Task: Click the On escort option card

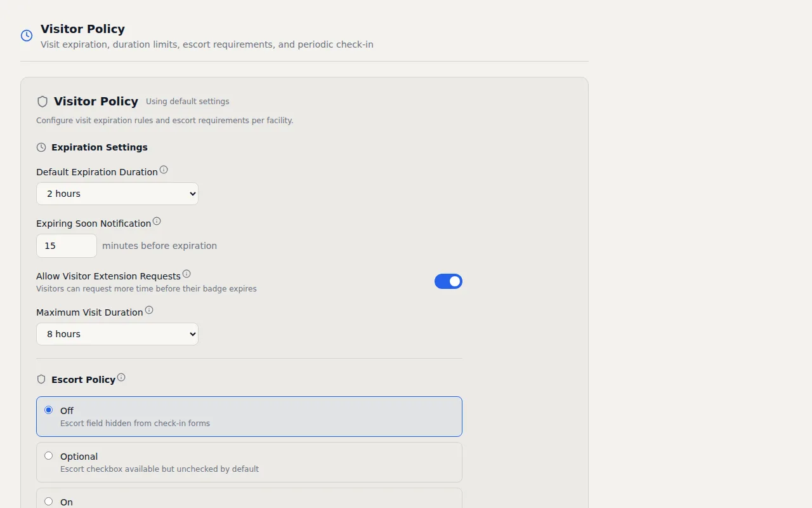Action: [x=249, y=498]
